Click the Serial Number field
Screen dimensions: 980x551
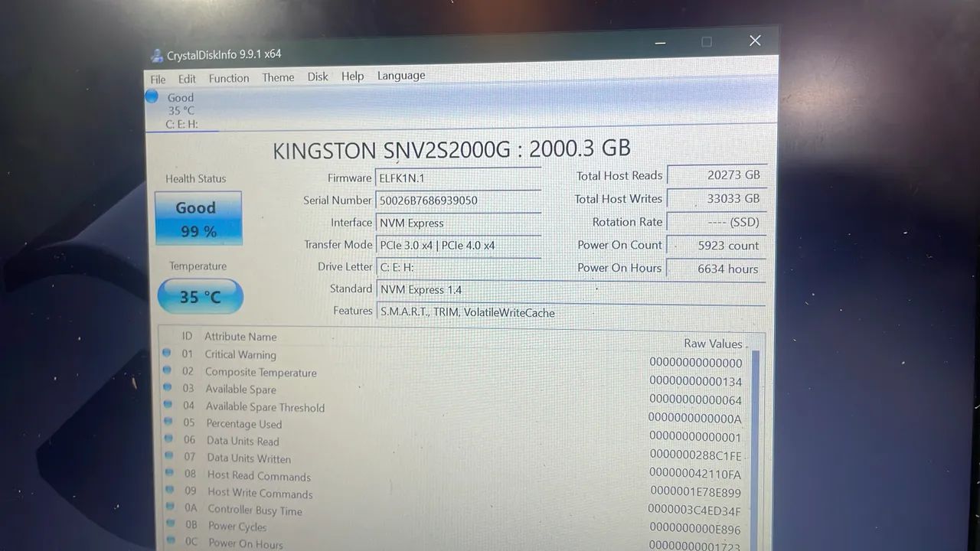point(459,201)
